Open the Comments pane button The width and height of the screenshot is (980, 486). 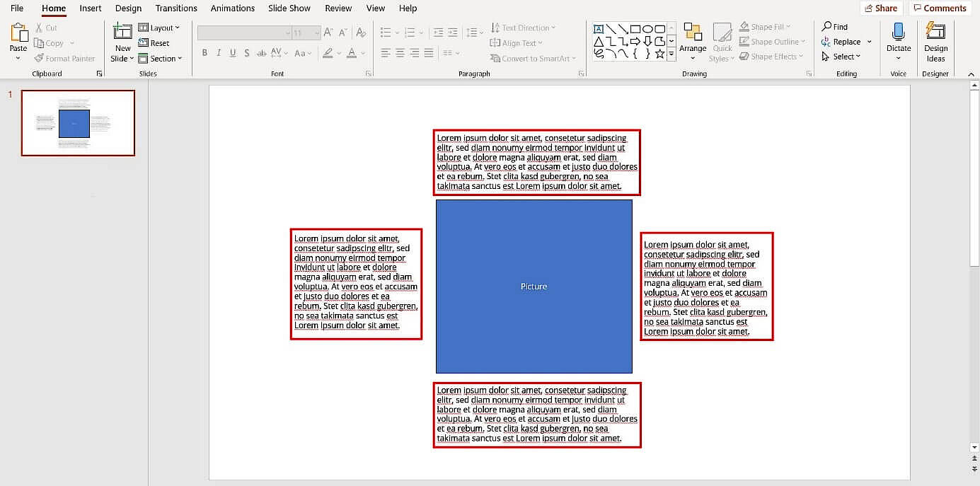[x=939, y=8]
